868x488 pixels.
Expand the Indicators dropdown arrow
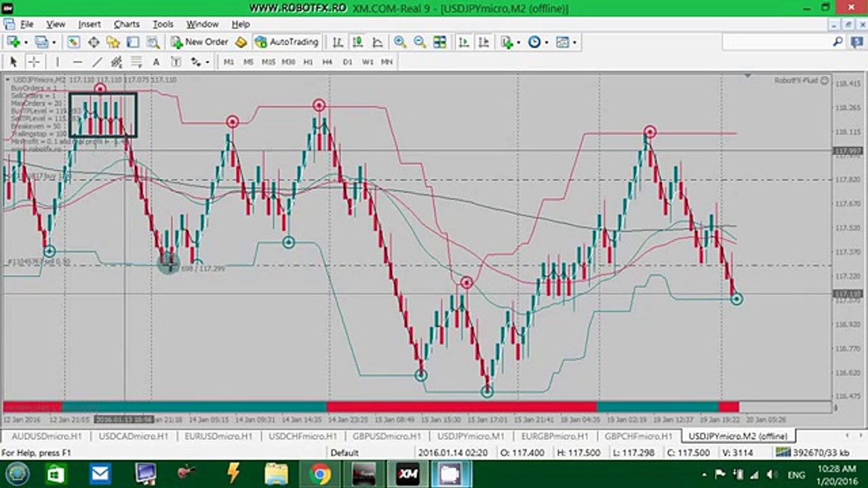[518, 43]
